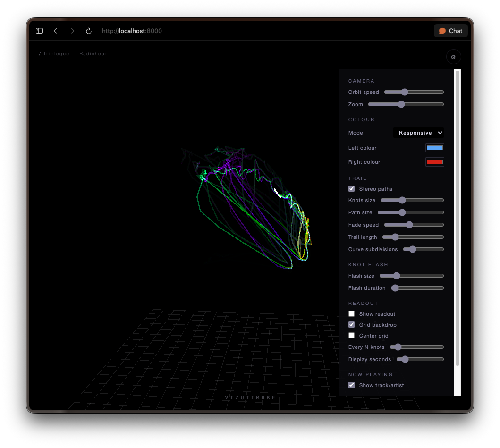Adjust the Zoom slider
The image size is (500, 448).
(406, 104)
